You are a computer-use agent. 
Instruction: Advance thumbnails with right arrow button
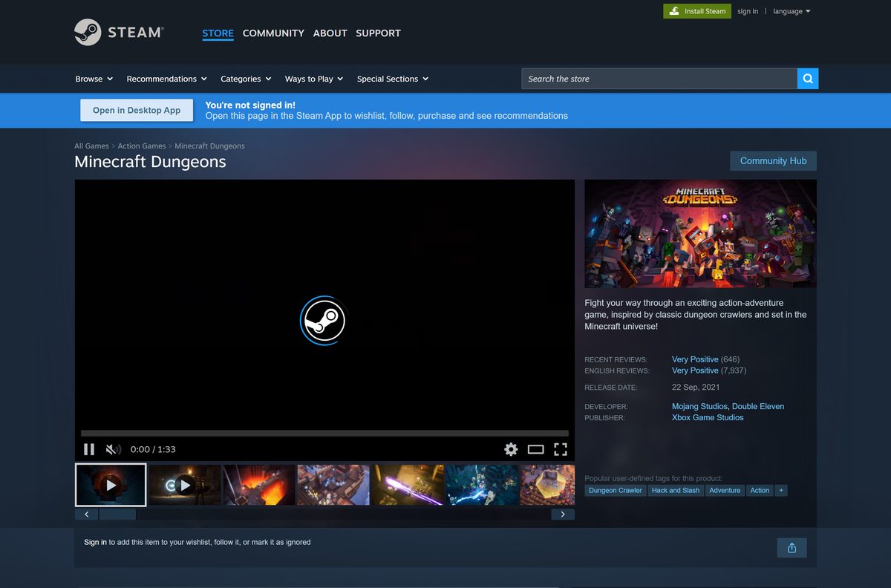click(x=563, y=514)
